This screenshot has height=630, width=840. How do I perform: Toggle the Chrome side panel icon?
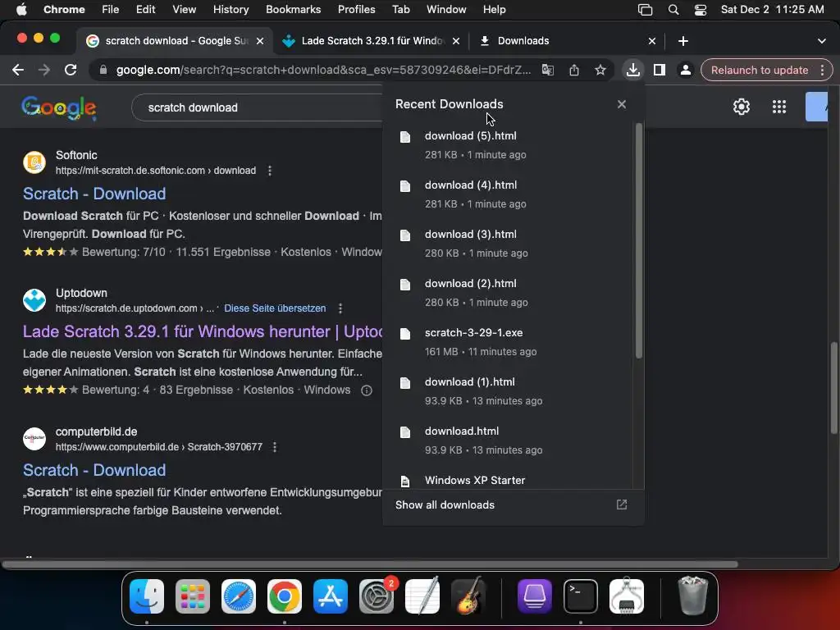(x=659, y=71)
